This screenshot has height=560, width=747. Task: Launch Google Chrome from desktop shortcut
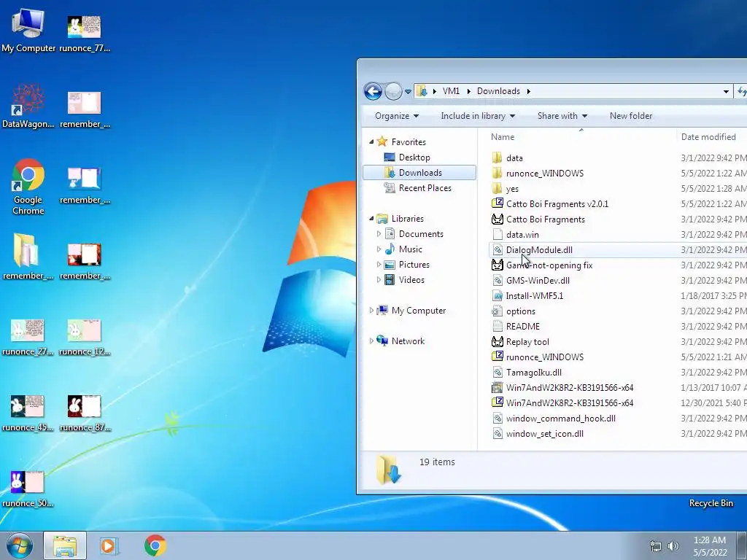point(28,187)
